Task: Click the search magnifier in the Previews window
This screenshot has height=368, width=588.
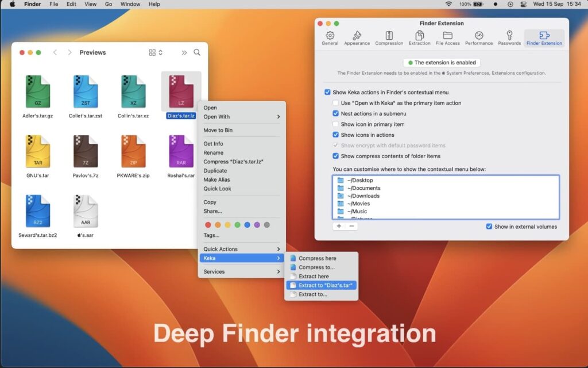Action: [x=197, y=52]
